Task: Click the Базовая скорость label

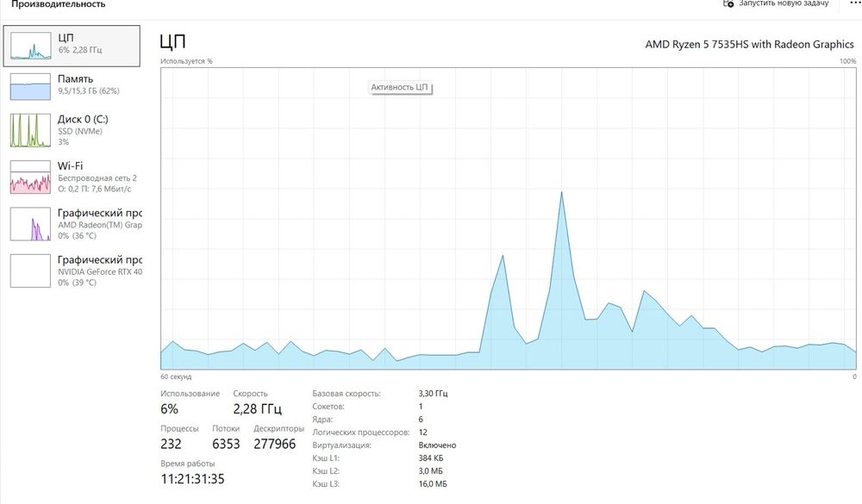Action: tap(347, 394)
